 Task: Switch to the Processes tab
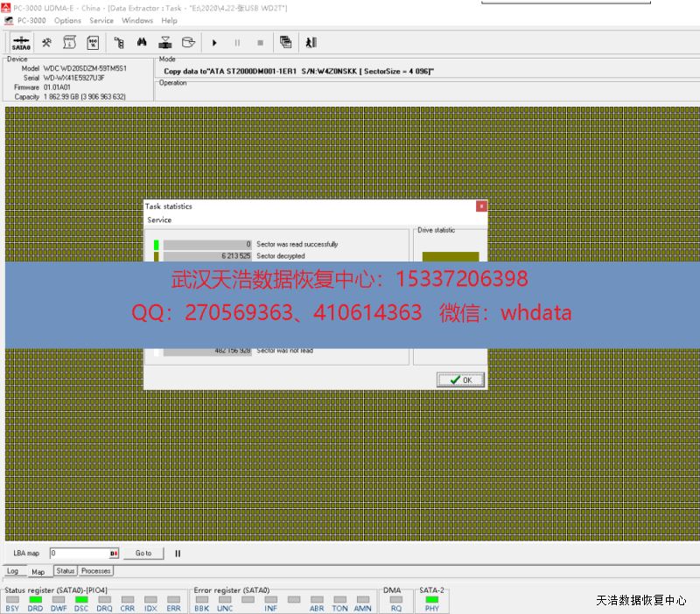coord(96,570)
